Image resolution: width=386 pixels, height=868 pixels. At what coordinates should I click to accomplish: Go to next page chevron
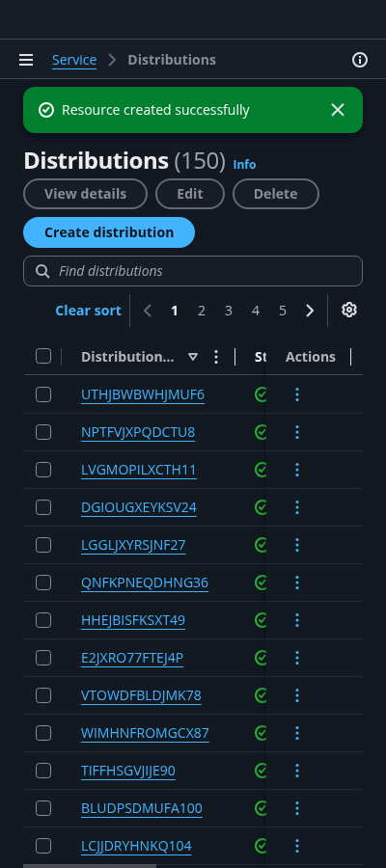[310, 312]
